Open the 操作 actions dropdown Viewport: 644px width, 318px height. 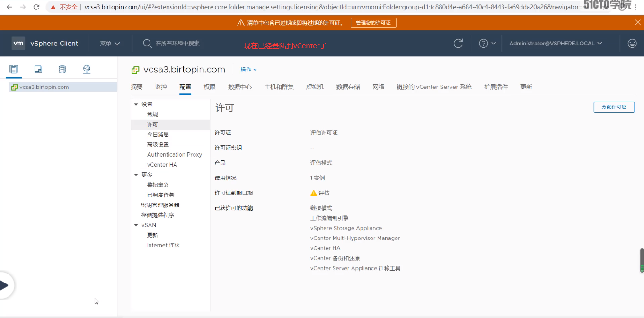(248, 70)
